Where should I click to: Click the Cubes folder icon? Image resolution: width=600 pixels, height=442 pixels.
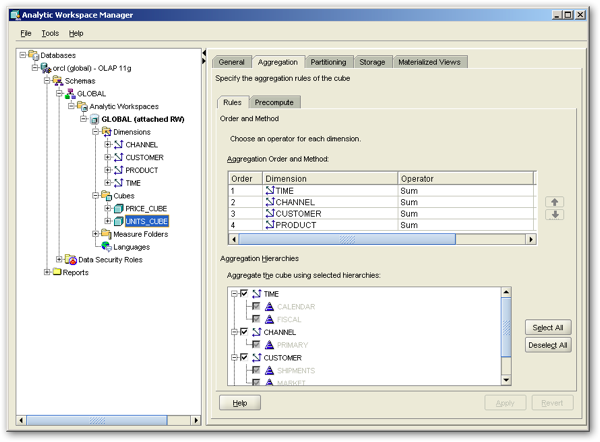(x=107, y=196)
